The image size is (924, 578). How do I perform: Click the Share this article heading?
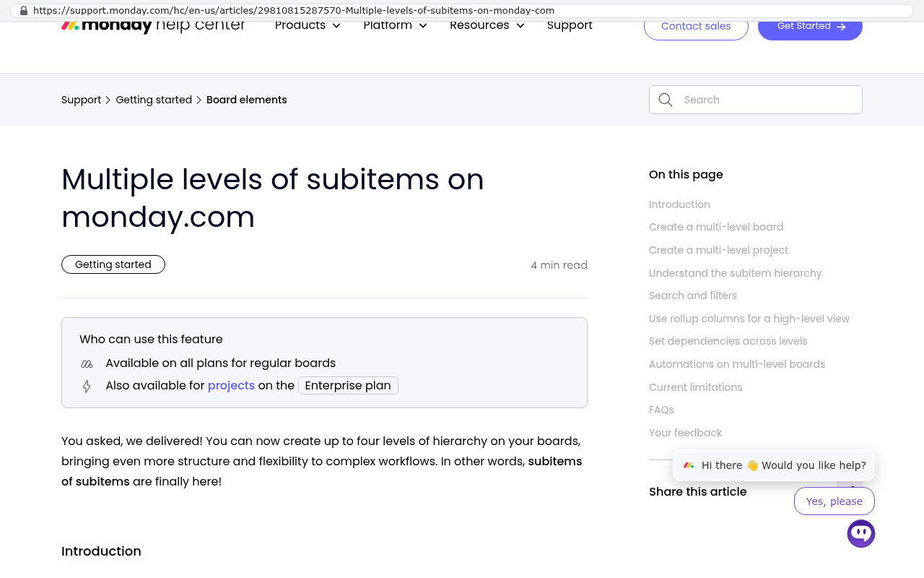[698, 491]
